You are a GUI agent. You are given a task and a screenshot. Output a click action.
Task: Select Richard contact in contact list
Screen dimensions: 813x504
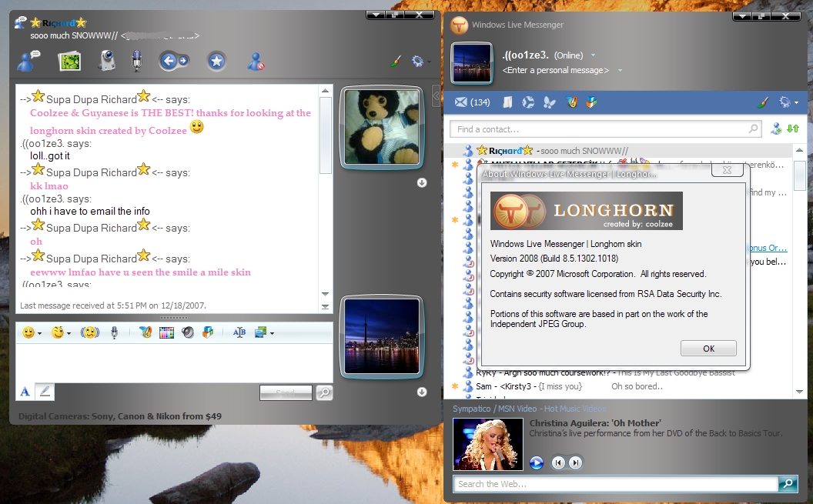(618, 151)
